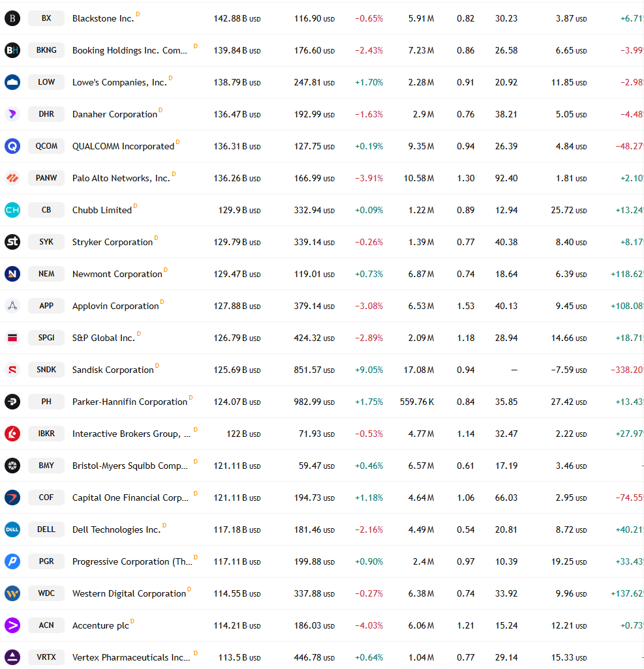Viewport: 644px width, 669px height.
Task: Click the Progressive Corporation logo icon
Action: pos(12,561)
